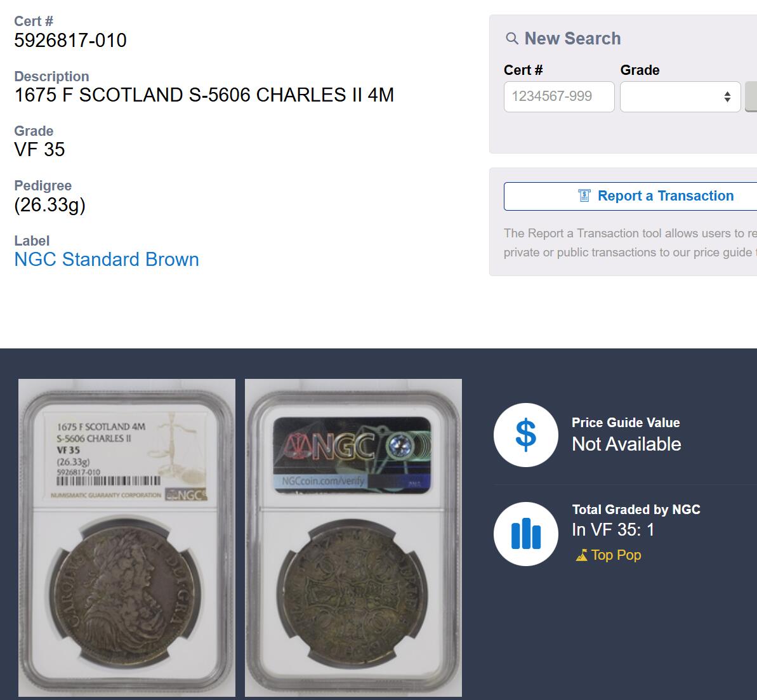Click the dollar sign Price Guide icon
This screenshot has height=700, width=757.
coord(525,435)
